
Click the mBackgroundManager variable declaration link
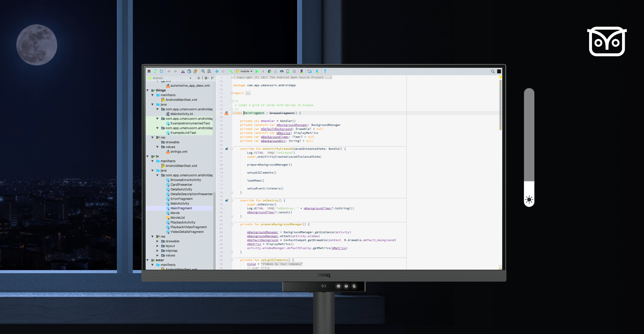(x=292, y=125)
